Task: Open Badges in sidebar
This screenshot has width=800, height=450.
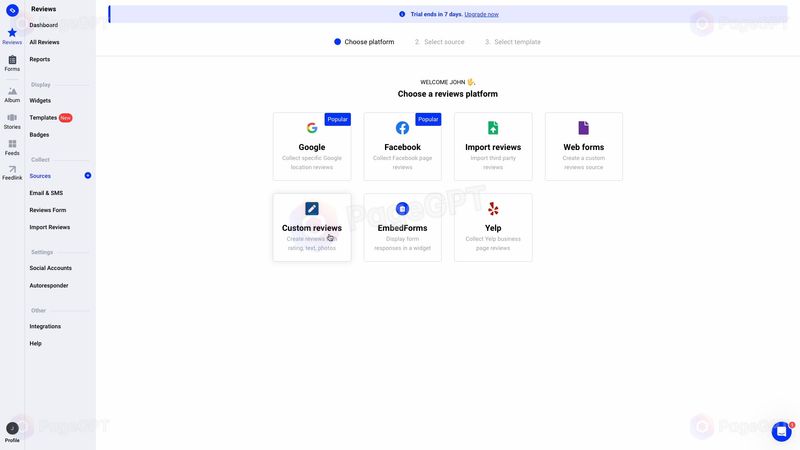Action: point(39,135)
